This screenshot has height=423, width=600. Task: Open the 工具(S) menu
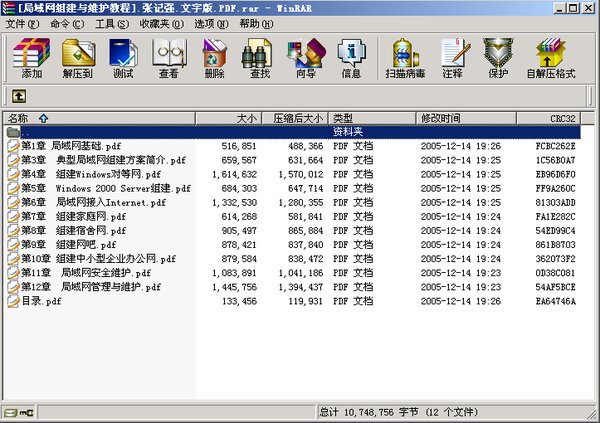[112, 24]
